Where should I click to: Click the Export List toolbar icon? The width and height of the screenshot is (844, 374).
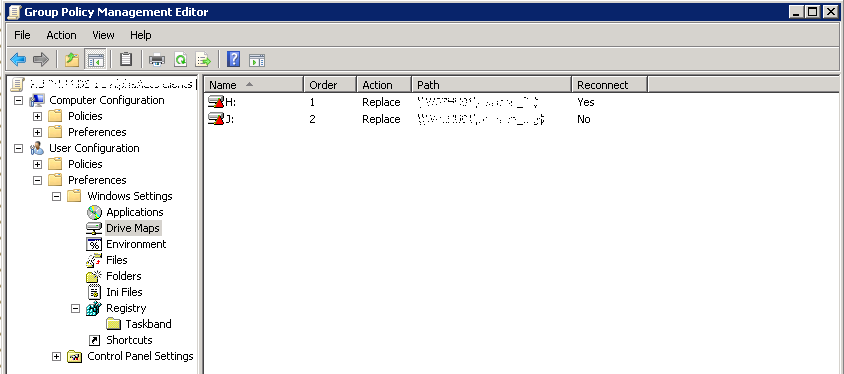click(x=202, y=60)
